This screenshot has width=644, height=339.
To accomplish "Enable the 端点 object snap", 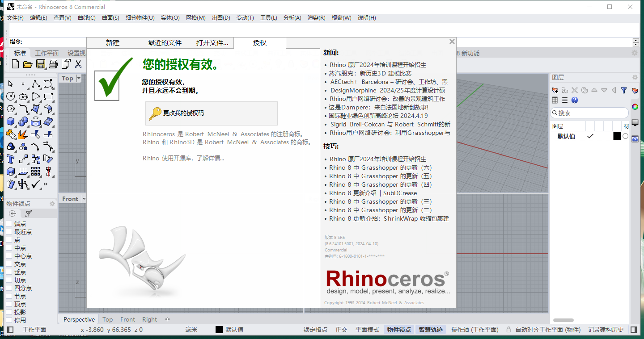I will (8, 224).
